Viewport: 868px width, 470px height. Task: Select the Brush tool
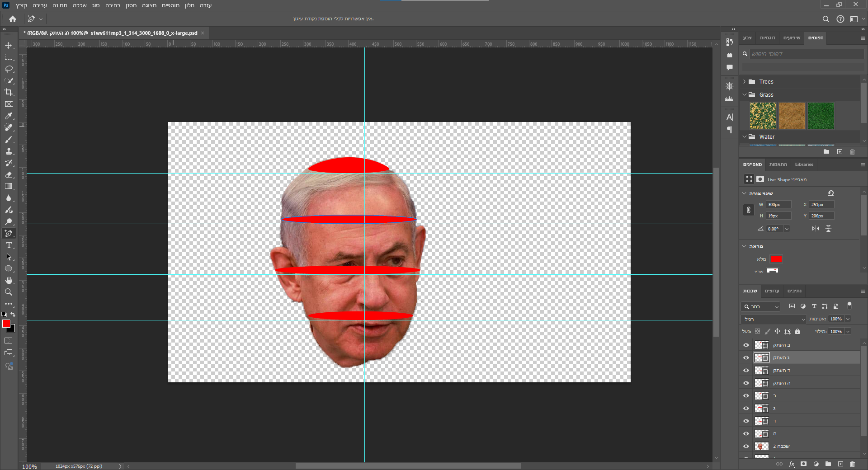(9, 139)
